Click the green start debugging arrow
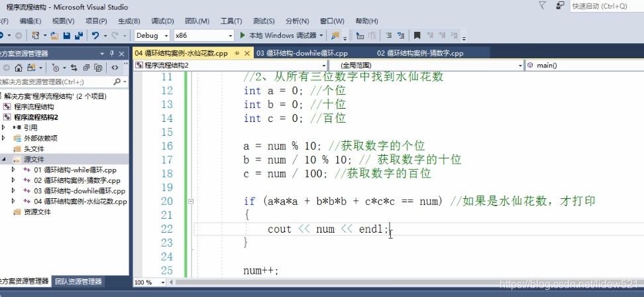 [242, 35]
